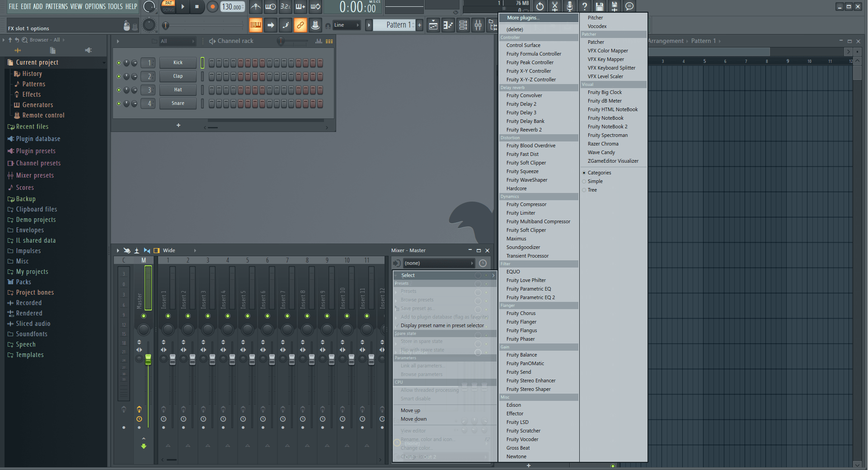Expand the Select submenu arrow

493,275
